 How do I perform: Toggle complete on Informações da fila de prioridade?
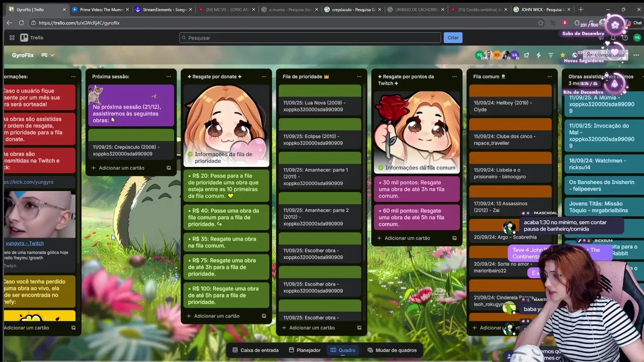click(190, 154)
